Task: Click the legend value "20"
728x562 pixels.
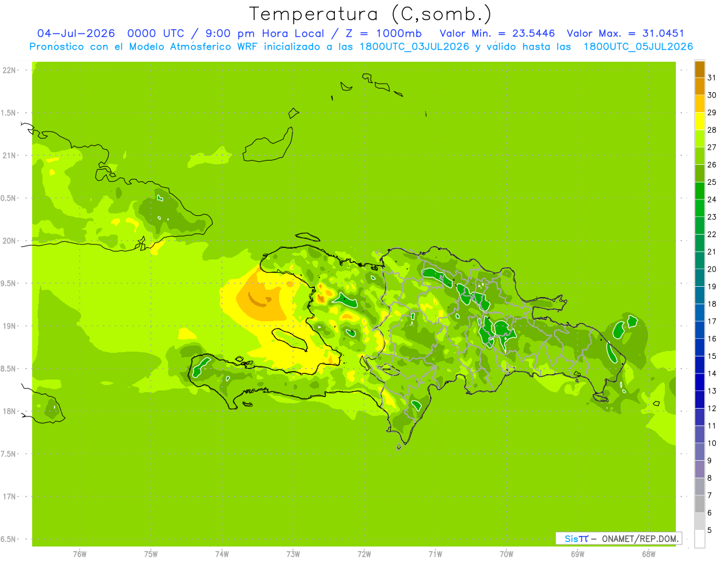Action: point(712,269)
